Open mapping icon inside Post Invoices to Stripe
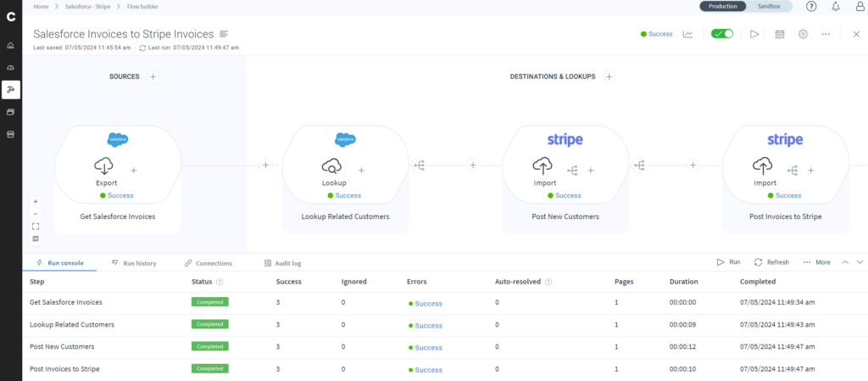 point(793,171)
